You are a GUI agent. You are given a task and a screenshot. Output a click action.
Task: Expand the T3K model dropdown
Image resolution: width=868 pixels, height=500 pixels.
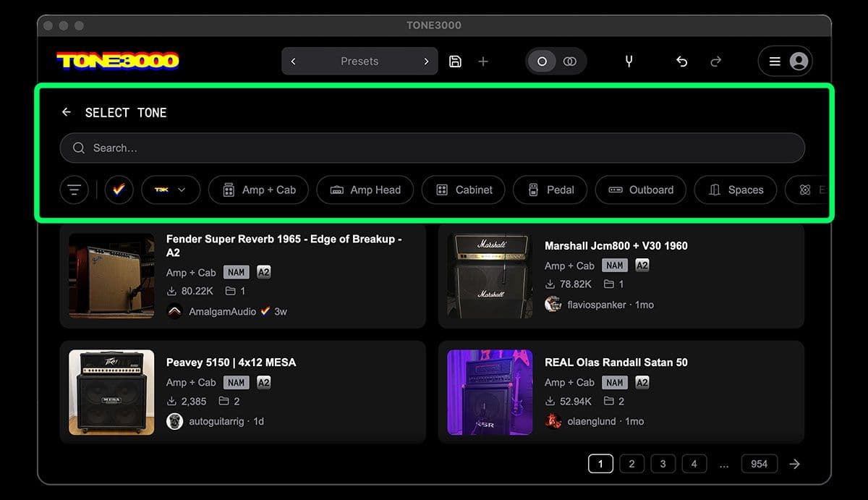point(170,190)
